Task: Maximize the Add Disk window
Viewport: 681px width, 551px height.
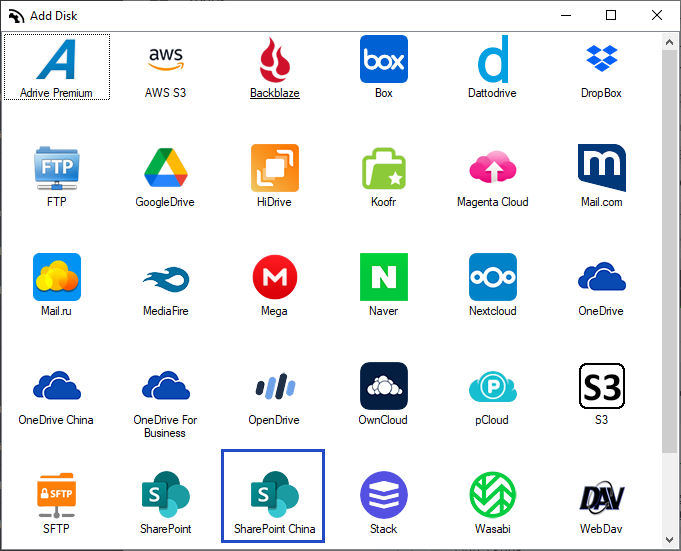Action: pyautogui.click(x=611, y=16)
